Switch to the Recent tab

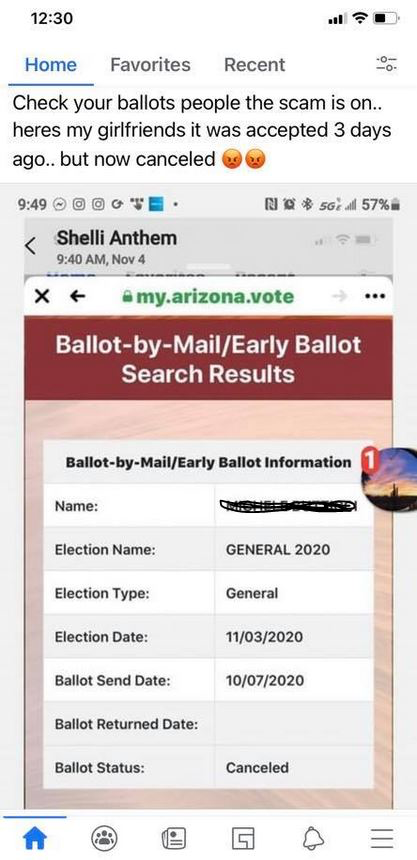(x=255, y=65)
